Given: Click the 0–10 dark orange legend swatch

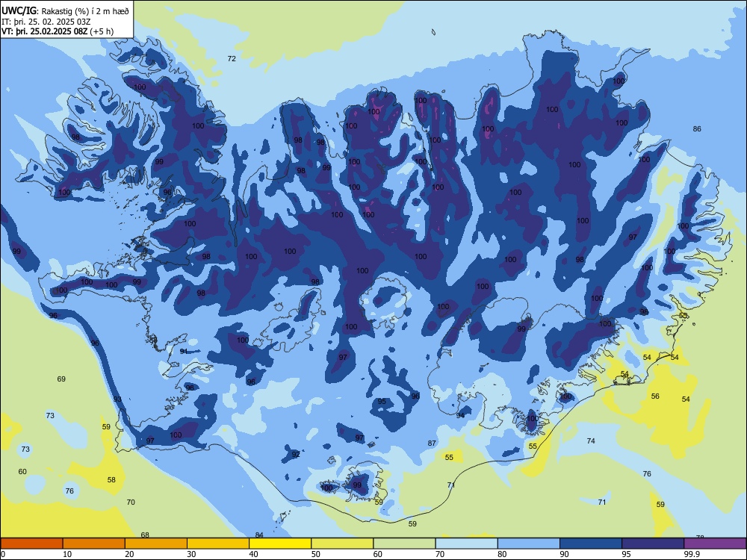Looking at the screenshot, I should tap(31, 544).
